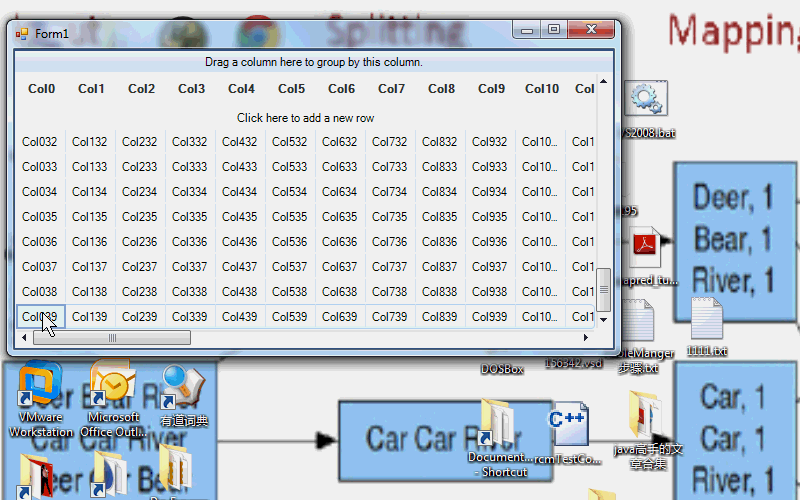Select cell Col036
Viewport: 800px width, 500px height.
click(x=39, y=241)
